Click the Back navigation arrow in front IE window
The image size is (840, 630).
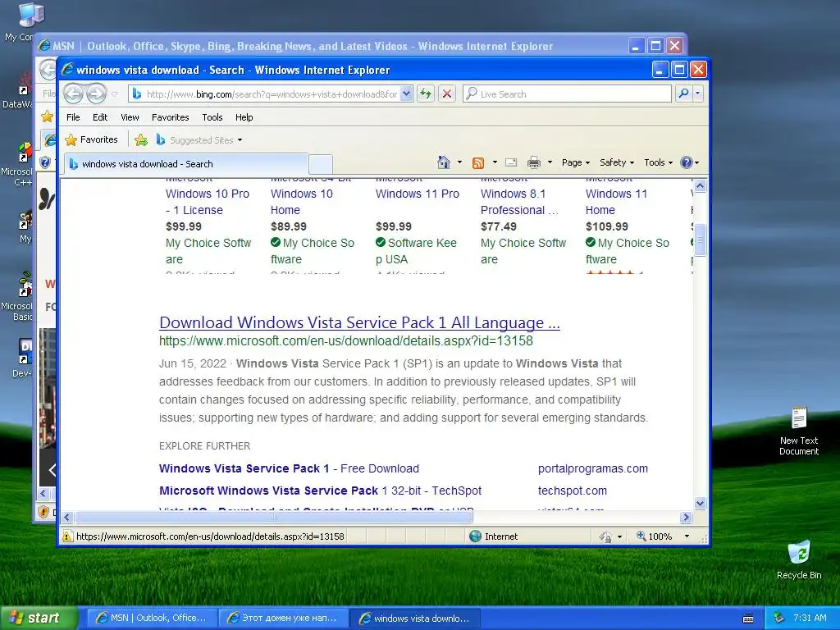tap(74, 94)
